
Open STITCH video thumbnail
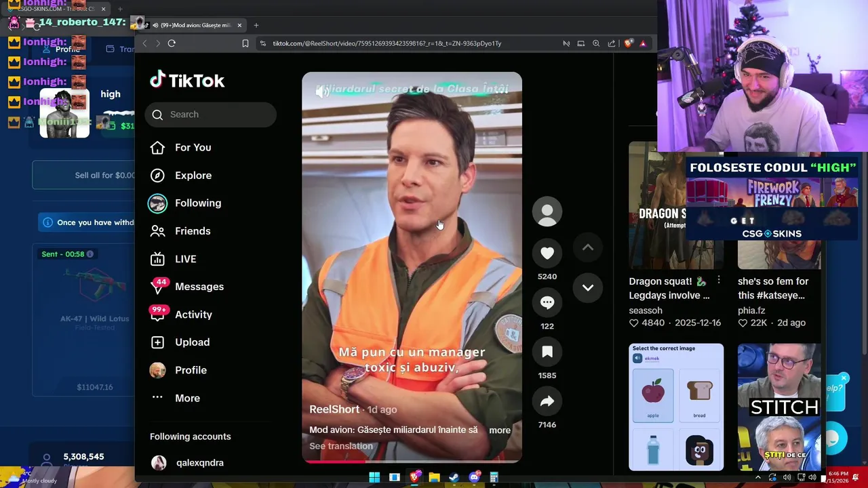(x=779, y=407)
